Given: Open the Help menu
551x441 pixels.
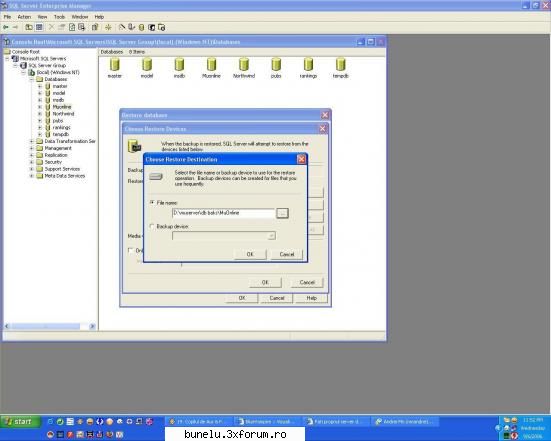Looking at the screenshot, I should pos(99,17).
